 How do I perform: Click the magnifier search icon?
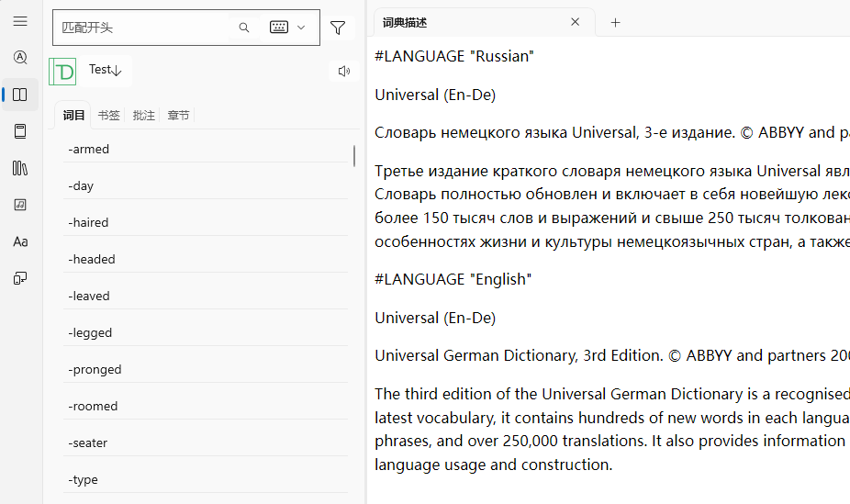click(244, 28)
